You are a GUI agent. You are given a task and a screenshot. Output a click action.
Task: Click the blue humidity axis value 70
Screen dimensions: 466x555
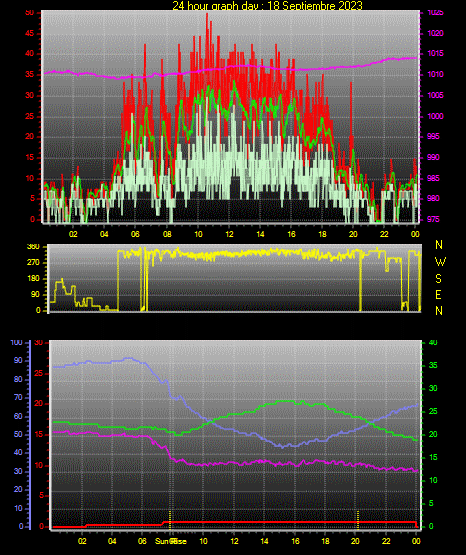click(x=18, y=398)
